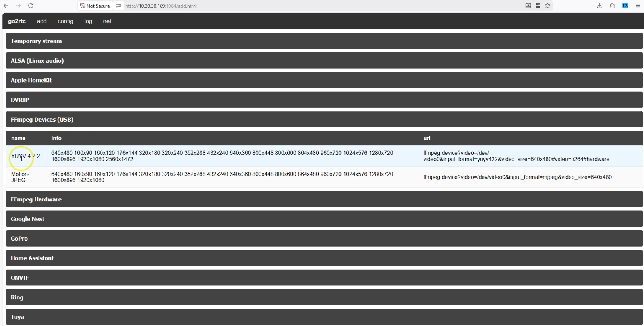This screenshot has height=326, width=644.
Task: Click the url column header
Action: pyautogui.click(x=427, y=138)
